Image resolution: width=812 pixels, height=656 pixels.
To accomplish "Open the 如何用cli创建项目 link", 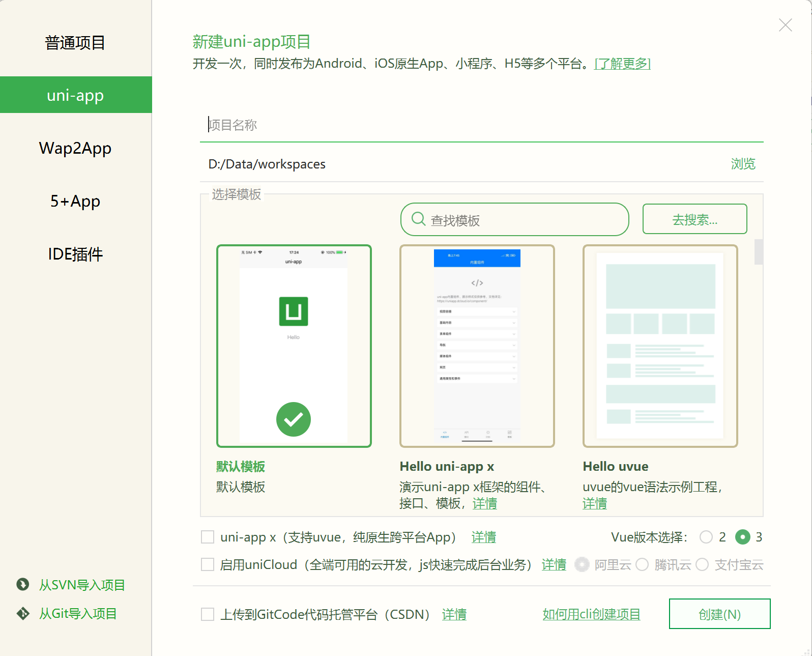I will click(x=591, y=614).
